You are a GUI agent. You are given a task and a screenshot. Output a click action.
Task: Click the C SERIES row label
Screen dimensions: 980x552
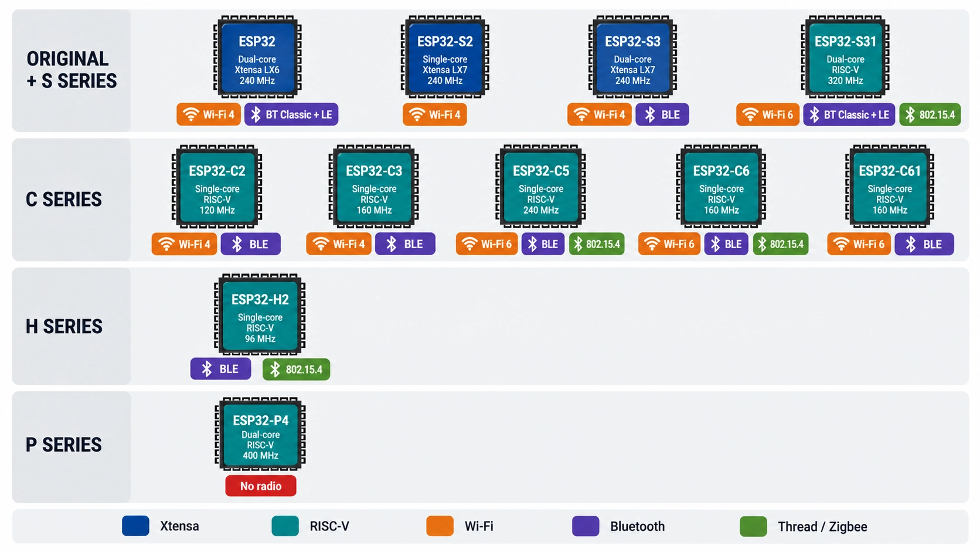coord(64,199)
